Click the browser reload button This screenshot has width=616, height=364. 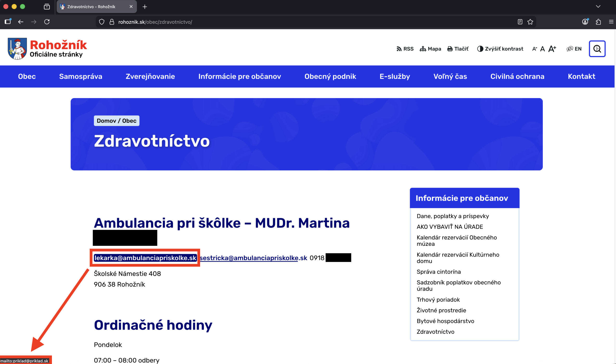point(47,22)
